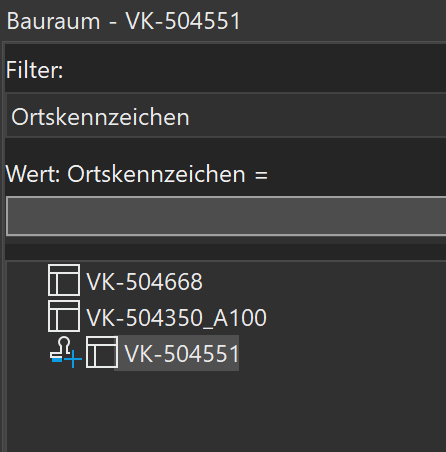The image size is (446, 452).
Task: Click the empty space right of VK-504668
Action: [323, 280]
